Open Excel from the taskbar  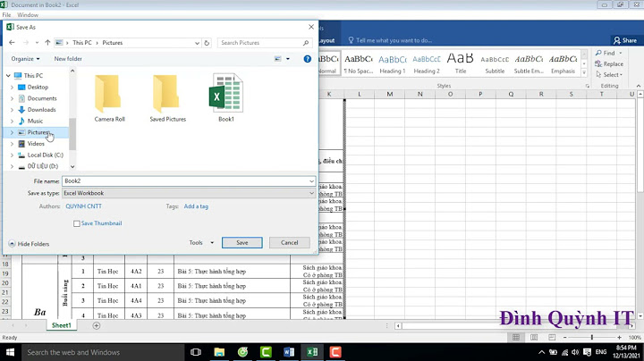click(312, 352)
